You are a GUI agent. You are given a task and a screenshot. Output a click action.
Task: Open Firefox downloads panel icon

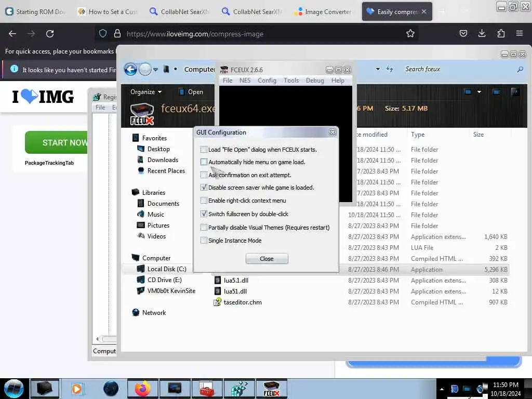click(x=482, y=33)
